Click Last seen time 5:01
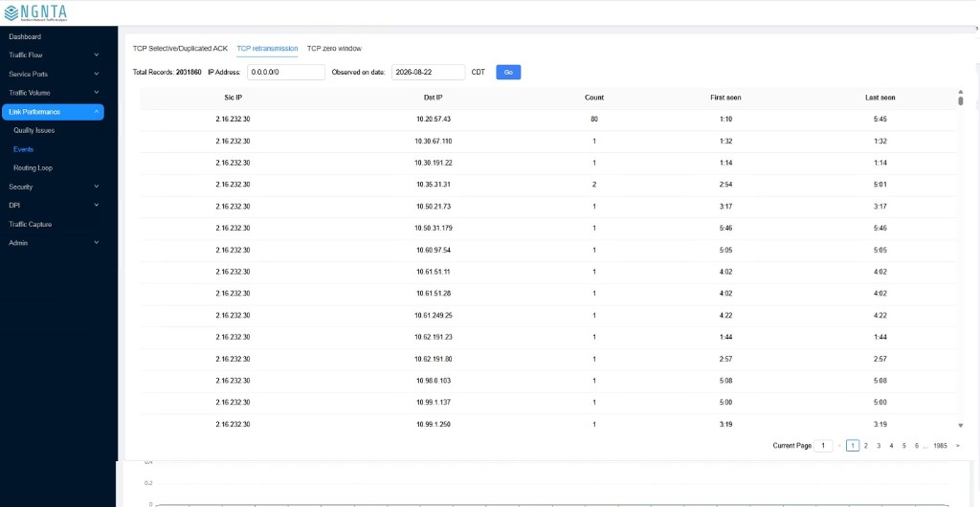The image size is (980, 507). point(880,185)
